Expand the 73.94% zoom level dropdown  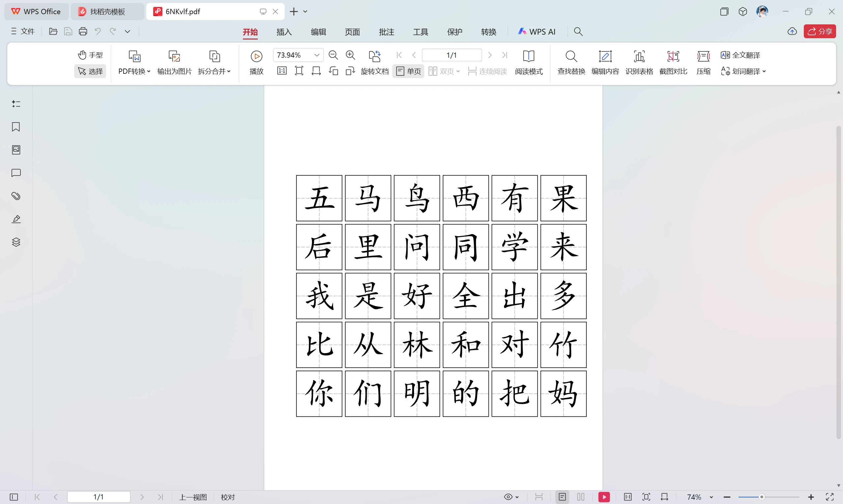(x=317, y=55)
